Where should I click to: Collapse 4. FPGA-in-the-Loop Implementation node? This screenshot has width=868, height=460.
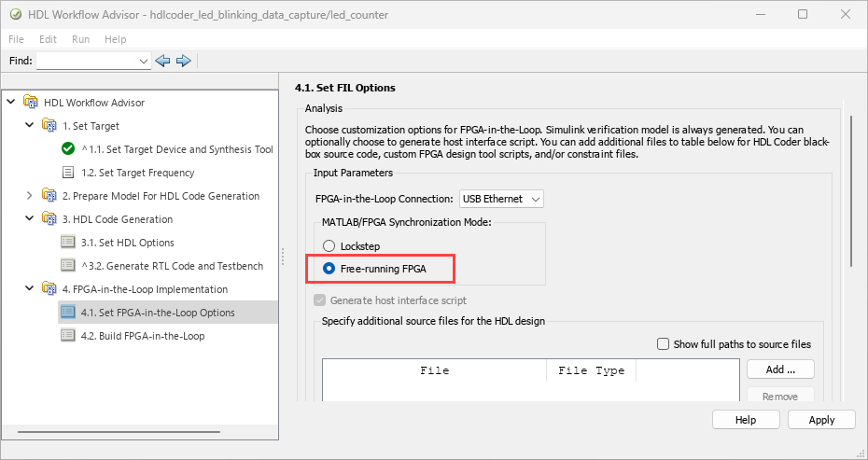coord(30,289)
